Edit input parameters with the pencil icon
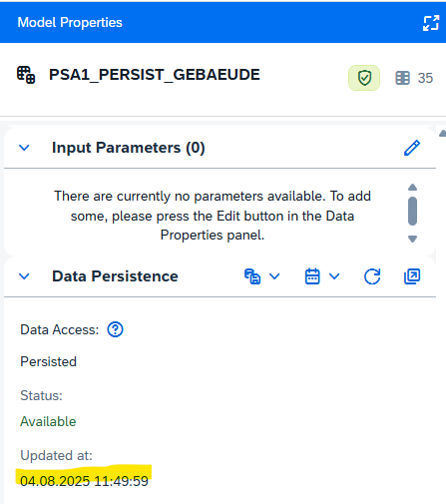 point(412,148)
